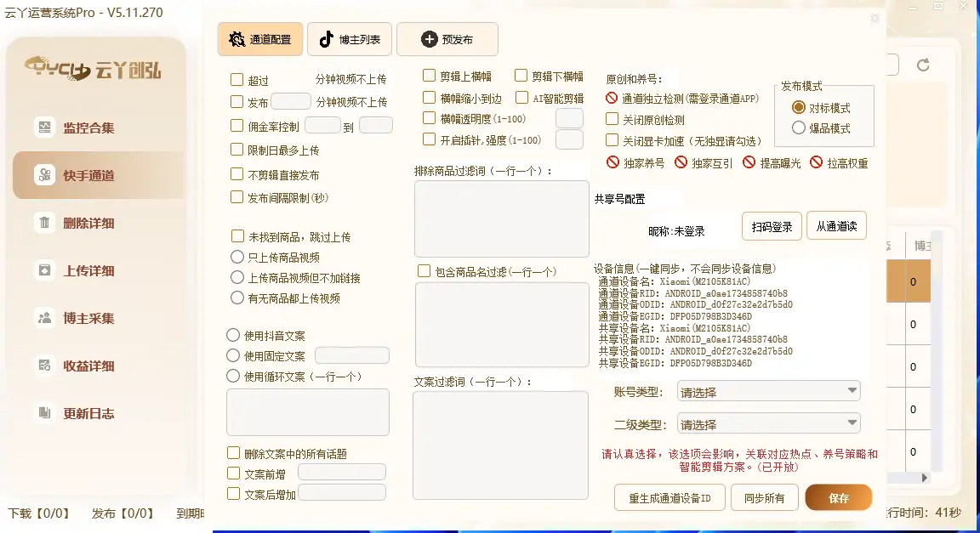The height and width of the screenshot is (533, 980).
Task: Click the trash icon beside 删除详细
Action: click(44, 223)
